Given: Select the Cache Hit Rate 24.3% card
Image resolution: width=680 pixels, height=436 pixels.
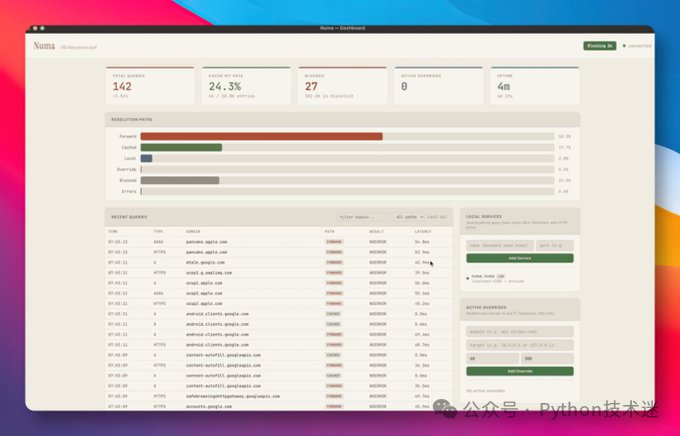Looking at the screenshot, I should (x=246, y=86).
